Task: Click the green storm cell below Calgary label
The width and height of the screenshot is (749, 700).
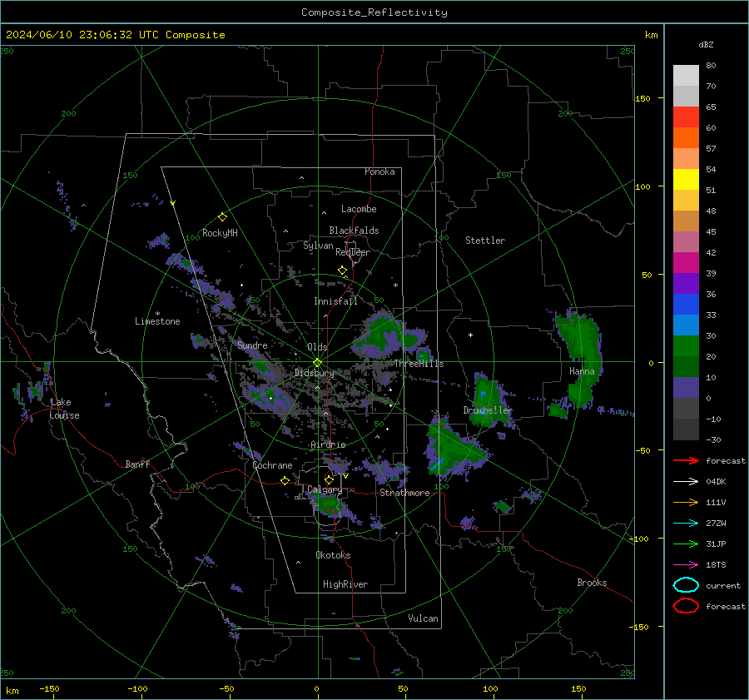Action: (329, 505)
